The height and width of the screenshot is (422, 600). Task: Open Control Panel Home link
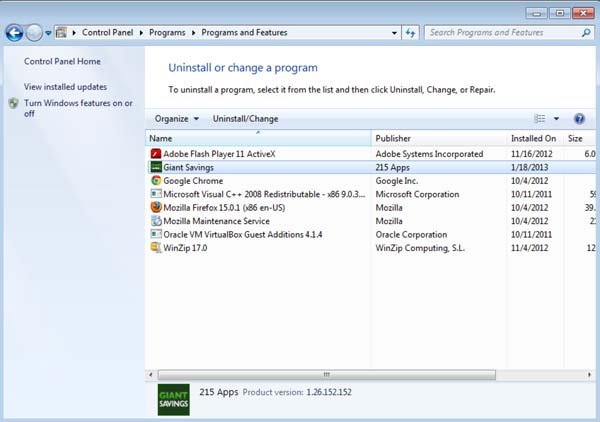pyautogui.click(x=62, y=61)
